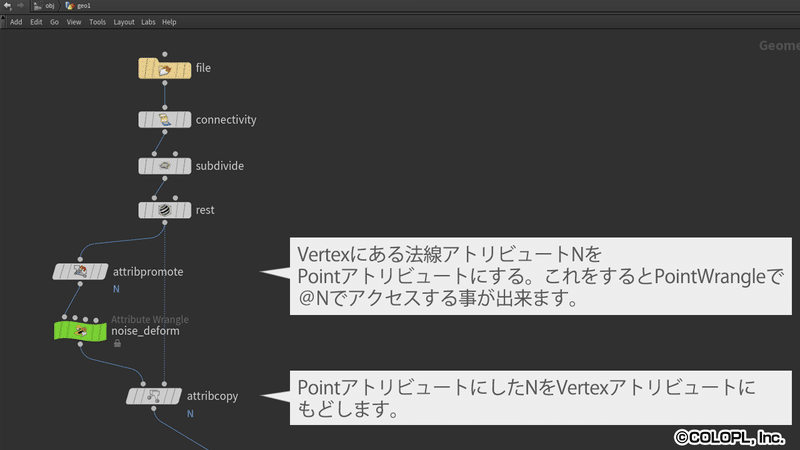
Task: Select the rest node icon
Action: pos(164,210)
